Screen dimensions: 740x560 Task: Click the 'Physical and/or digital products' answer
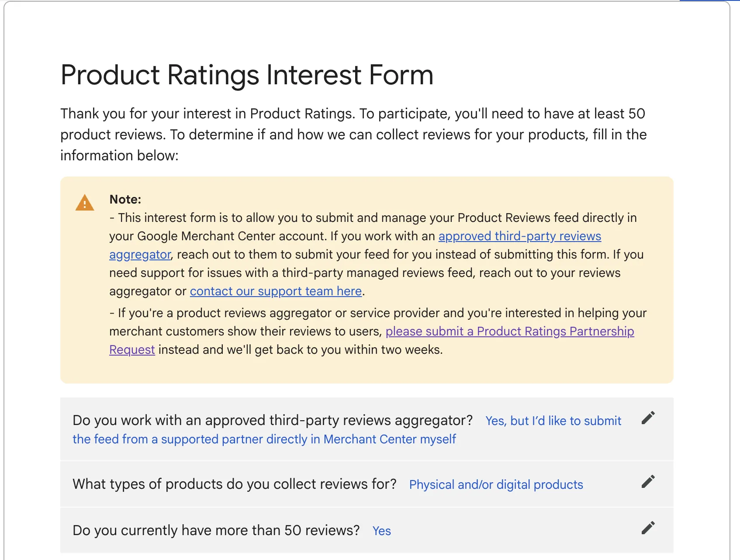tap(496, 484)
